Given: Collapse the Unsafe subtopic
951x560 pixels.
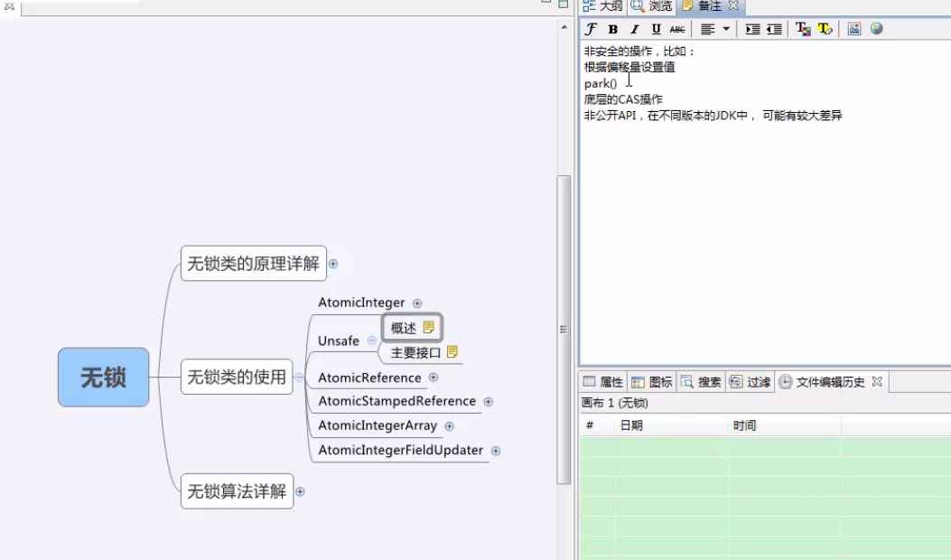Looking at the screenshot, I should [x=372, y=341].
